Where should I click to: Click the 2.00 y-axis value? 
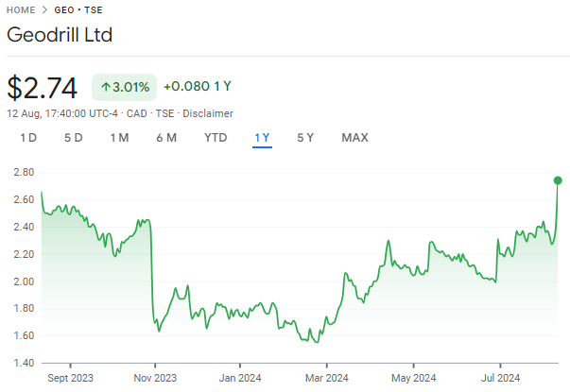pos(24,281)
